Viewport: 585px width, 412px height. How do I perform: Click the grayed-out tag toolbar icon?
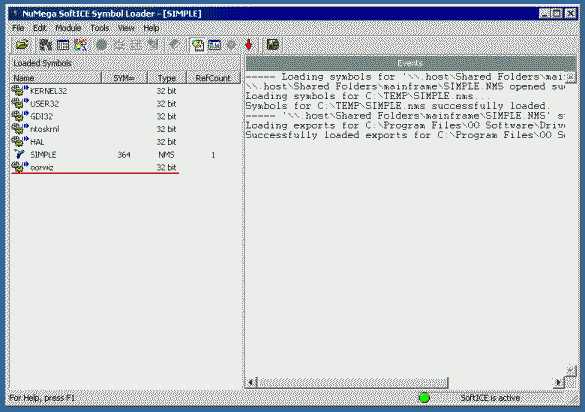click(x=174, y=45)
